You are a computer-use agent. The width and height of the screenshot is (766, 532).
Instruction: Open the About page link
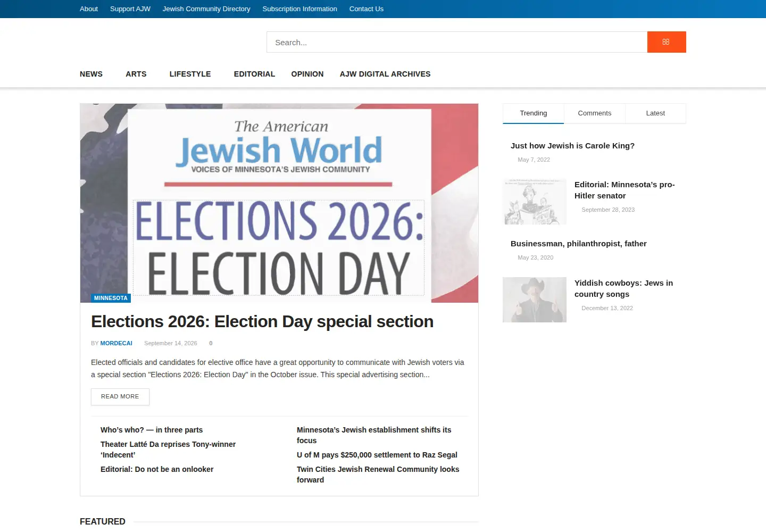[x=89, y=9]
